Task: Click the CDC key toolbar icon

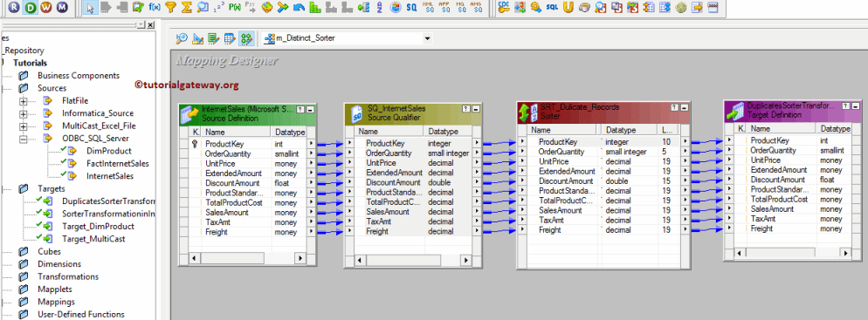Action: [503, 8]
